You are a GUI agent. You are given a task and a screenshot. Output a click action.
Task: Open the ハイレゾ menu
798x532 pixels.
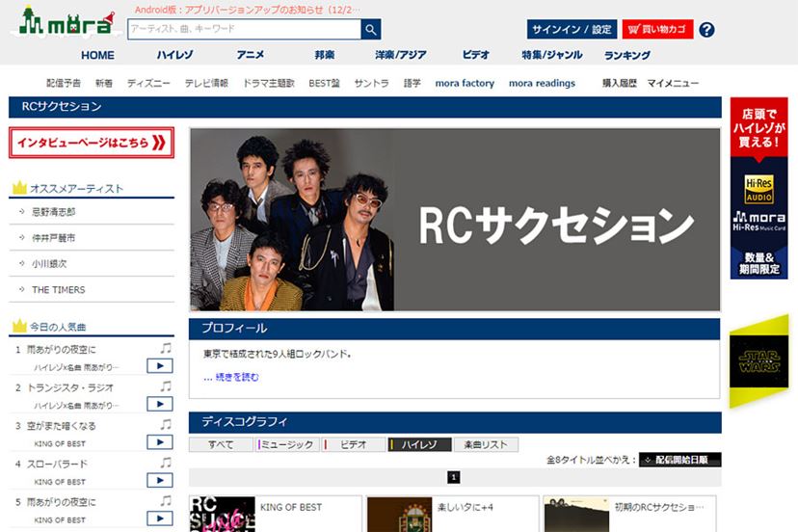[x=174, y=55]
